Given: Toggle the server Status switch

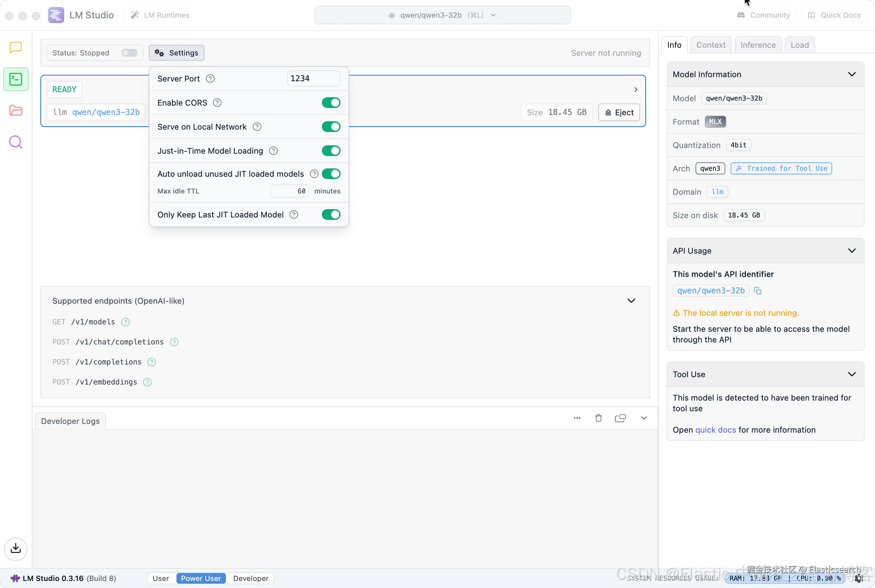Looking at the screenshot, I should (x=129, y=53).
